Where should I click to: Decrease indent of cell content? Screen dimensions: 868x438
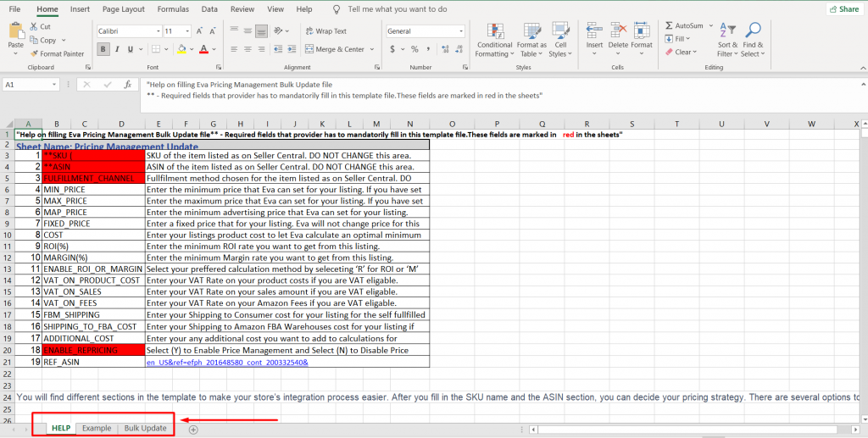(278, 49)
